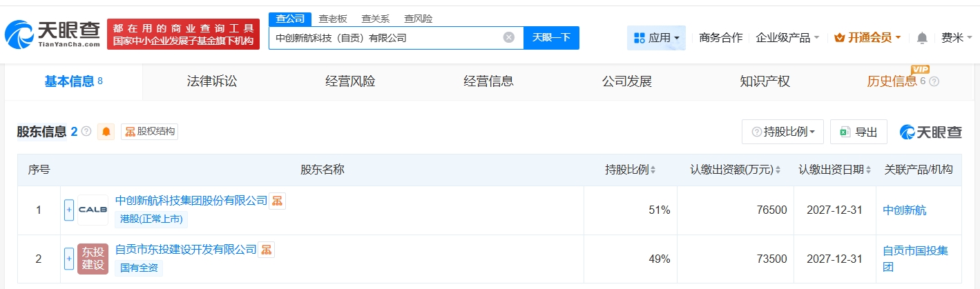Switch to the 法律诉讼 tab
Image resolution: width=980 pixels, height=289 pixels.
[x=212, y=81]
